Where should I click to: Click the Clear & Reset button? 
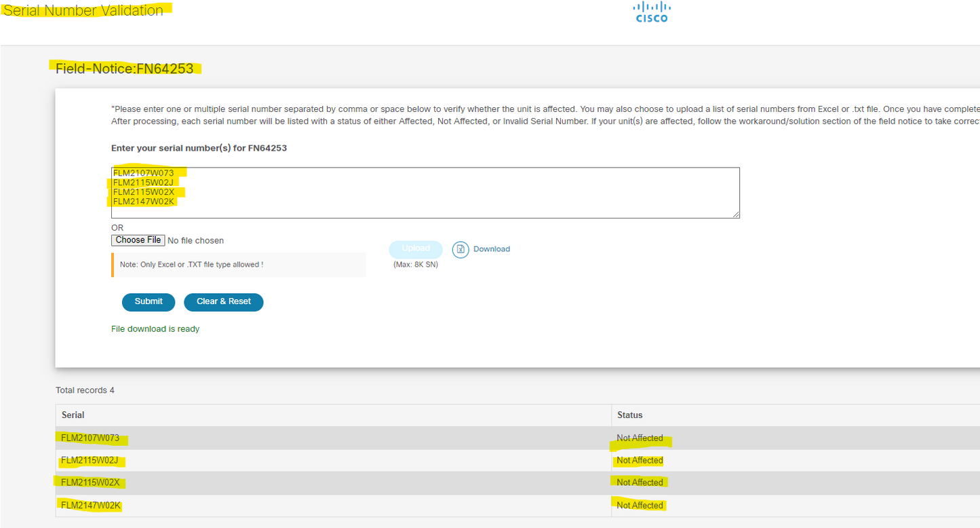(x=224, y=302)
